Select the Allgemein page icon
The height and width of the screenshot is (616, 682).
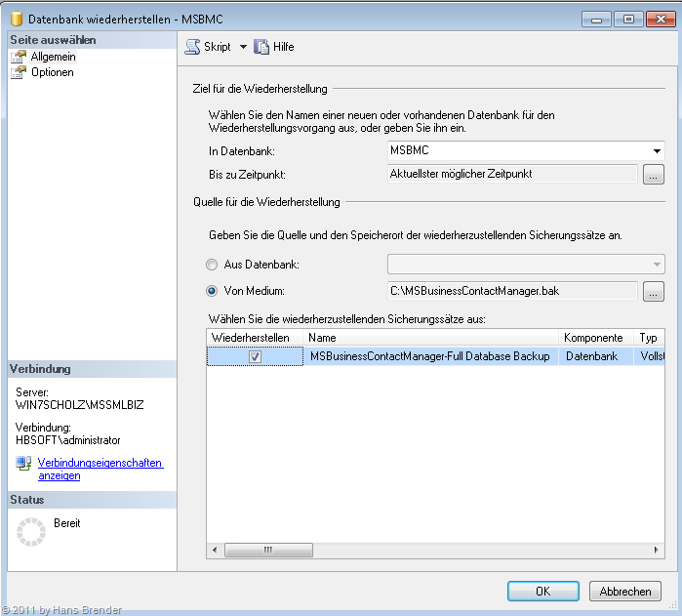click(19, 58)
